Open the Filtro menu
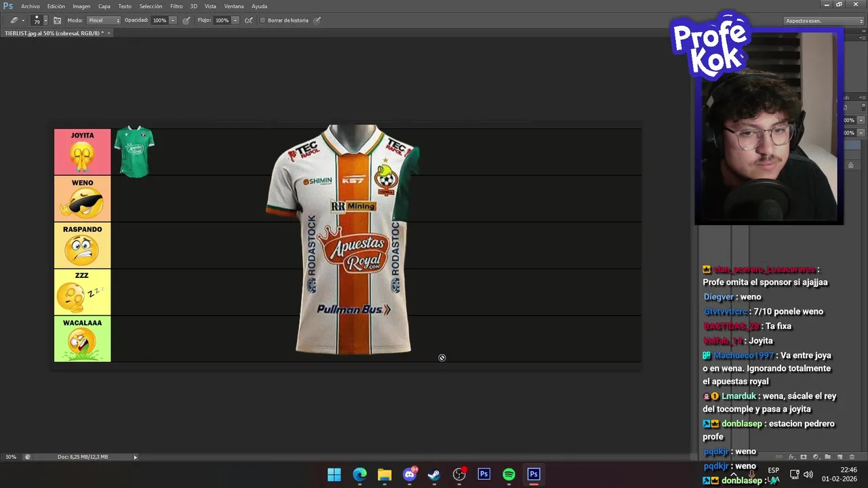The height and width of the screenshot is (488, 868). tap(176, 6)
